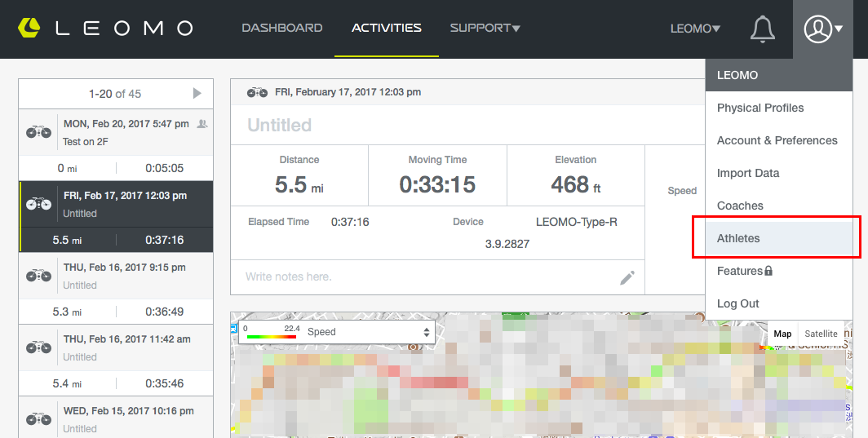Click the pencil icon to edit notes
Image resolution: width=868 pixels, height=438 pixels.
627,277
